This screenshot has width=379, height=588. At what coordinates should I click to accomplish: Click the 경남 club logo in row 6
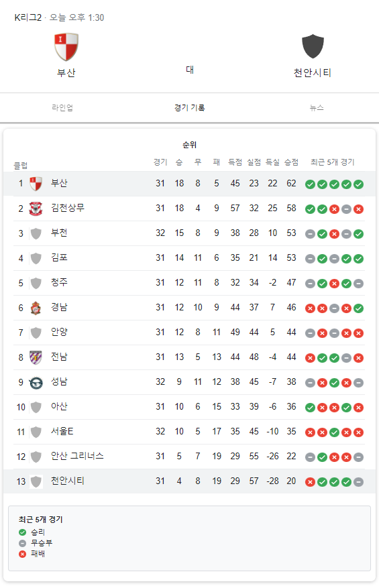point(36,308)
